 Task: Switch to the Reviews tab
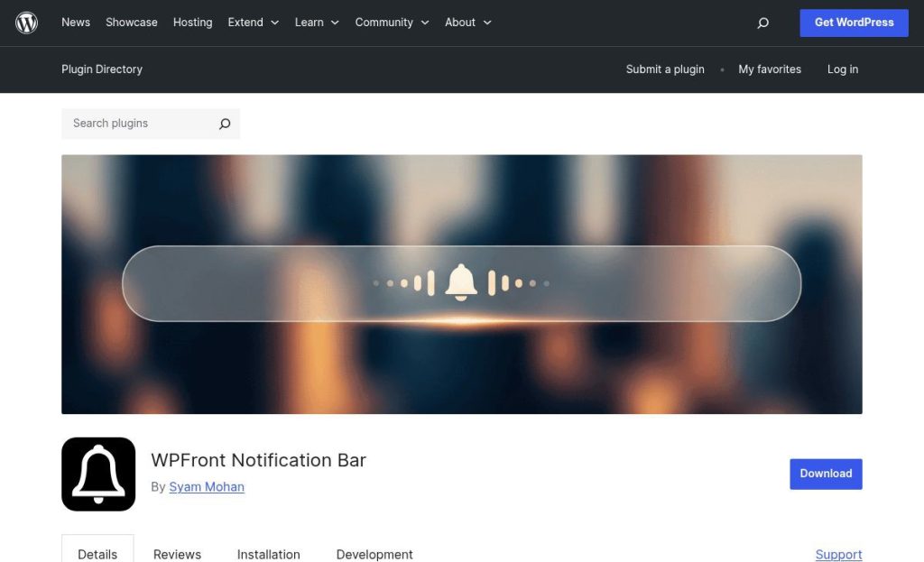[x=177, y=554]
